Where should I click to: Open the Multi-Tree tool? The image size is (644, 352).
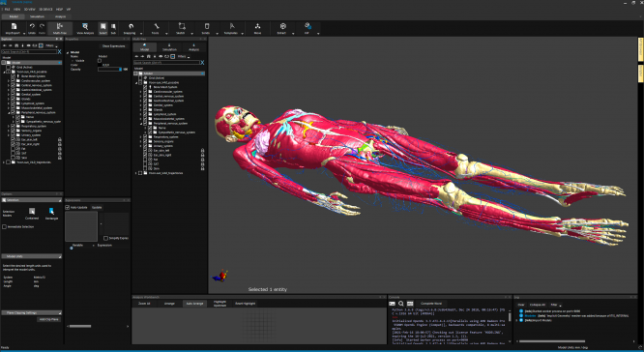[60, 28]
